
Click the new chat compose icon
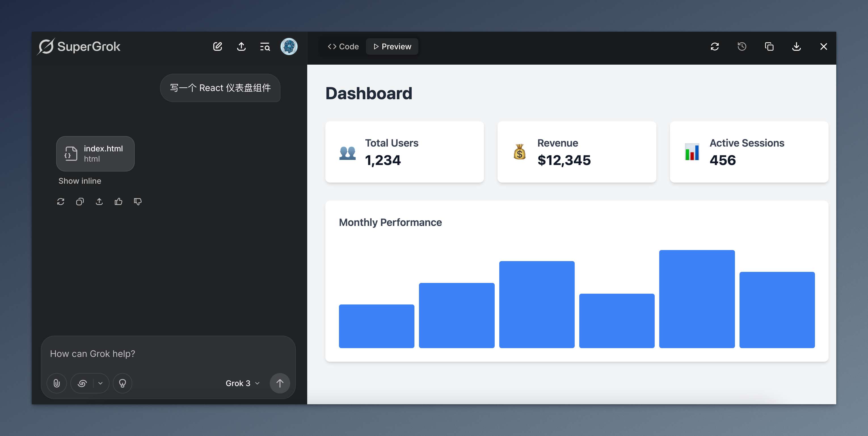pos(217,46)
